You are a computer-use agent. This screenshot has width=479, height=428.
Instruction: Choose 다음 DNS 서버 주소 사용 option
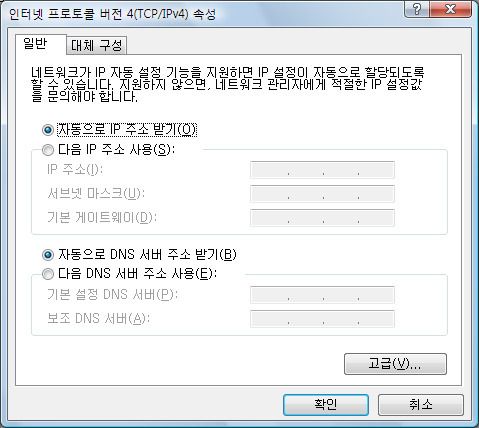click(x=48, y=274)
